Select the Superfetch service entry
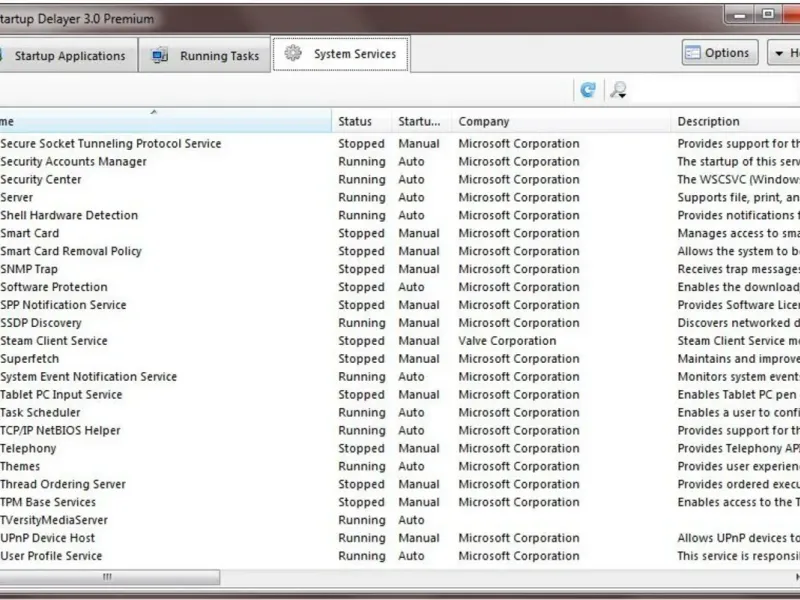Screen dimensions: 800x600 point(30,359)
